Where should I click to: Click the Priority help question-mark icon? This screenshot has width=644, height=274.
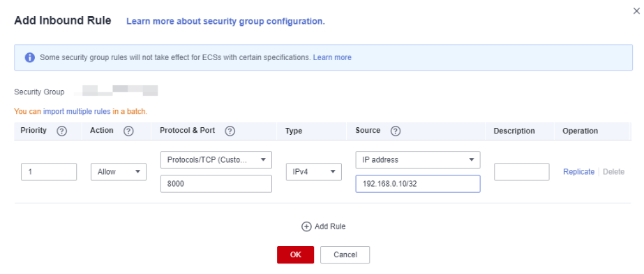(x=61, y=131)
